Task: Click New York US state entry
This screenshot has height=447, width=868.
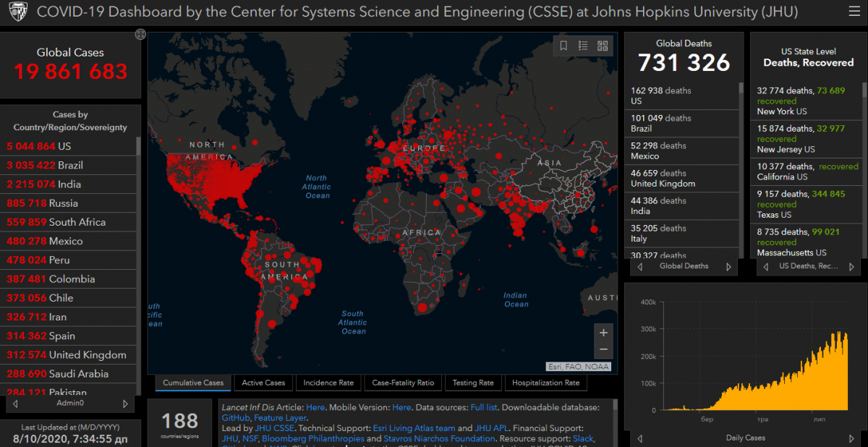Action: tap(807, 101)
